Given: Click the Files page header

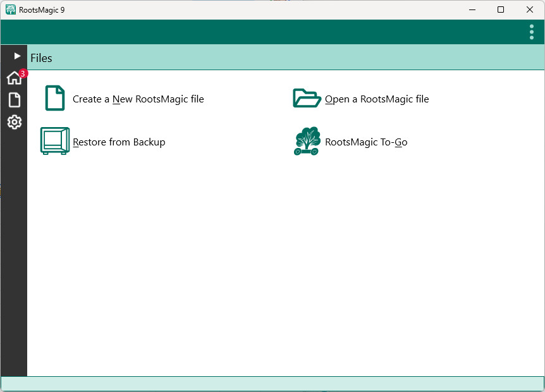Looking at the screenshot, I should tap(42, 58).
